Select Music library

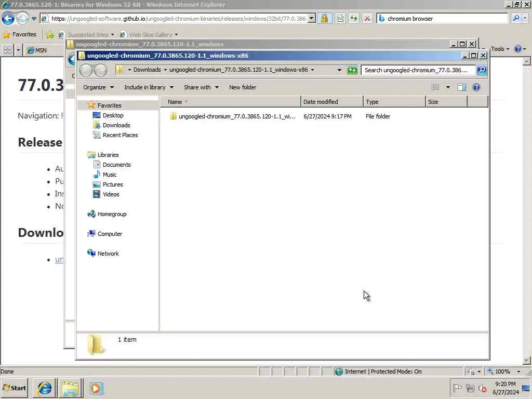(109, 175)
